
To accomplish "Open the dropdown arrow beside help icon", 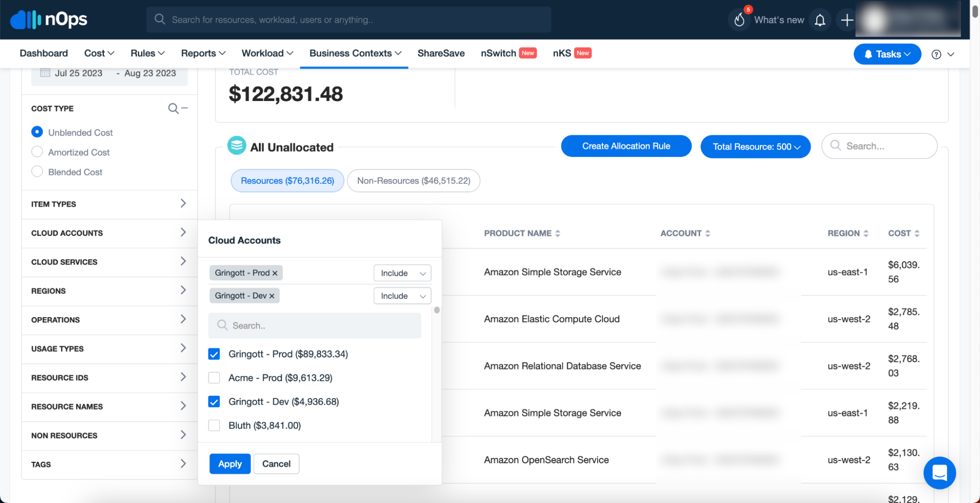I will (x=951, y=54).
